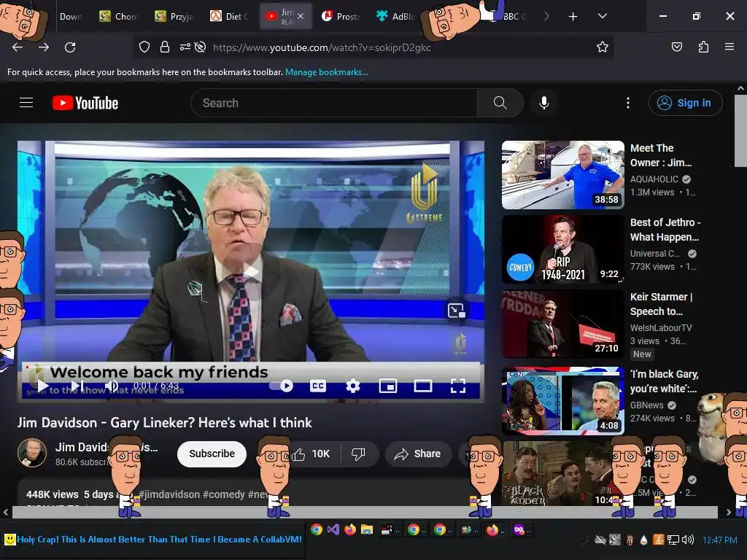Open YouTube three-dot settings menu
This screenshot has height=560, width=747.
[x=628, y=103]
